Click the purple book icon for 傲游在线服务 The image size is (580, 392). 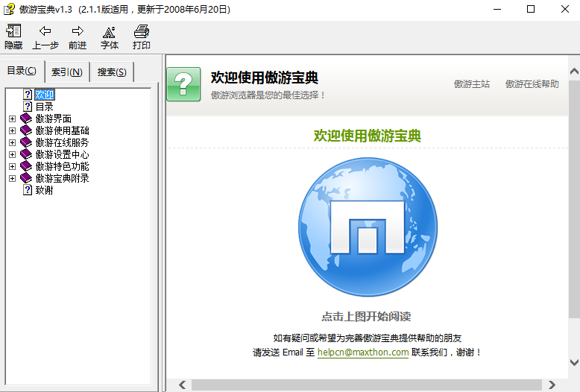tap(26, 142)
